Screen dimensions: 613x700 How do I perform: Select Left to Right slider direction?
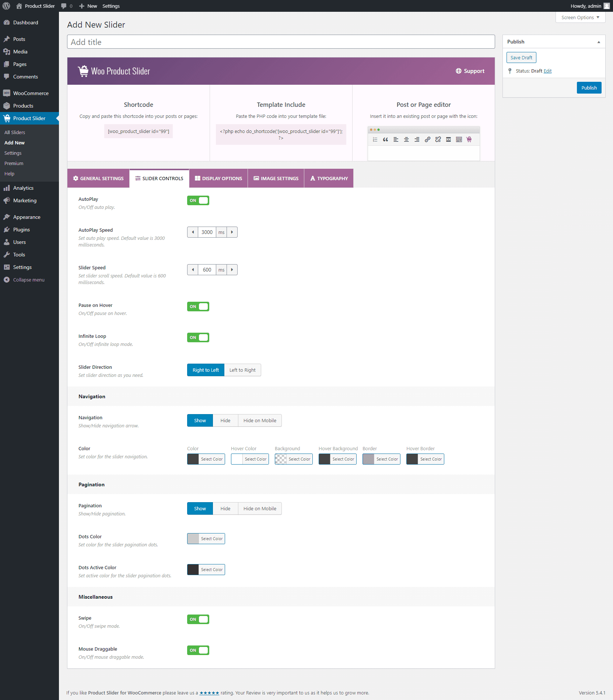(x=242, y=370)
